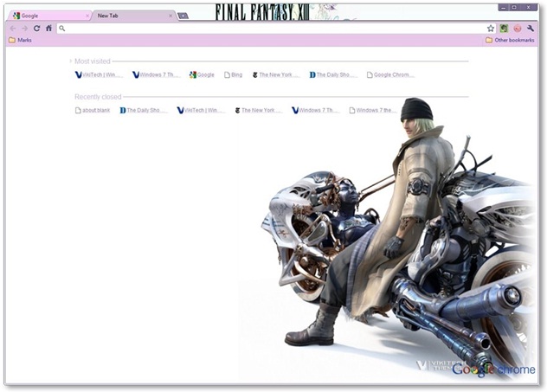The width and height of the screenshot is (547, 392).
Task: Close the Chrome window
Action: 529,7
